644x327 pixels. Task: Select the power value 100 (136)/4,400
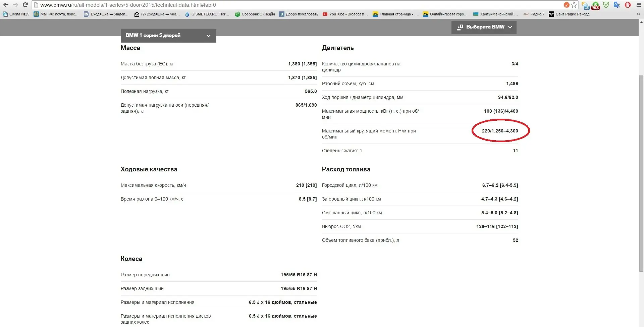501,111
